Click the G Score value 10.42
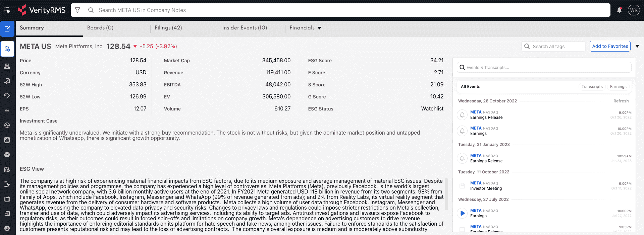This screenshot has height=235, width=644. click(x=437, y=97)
